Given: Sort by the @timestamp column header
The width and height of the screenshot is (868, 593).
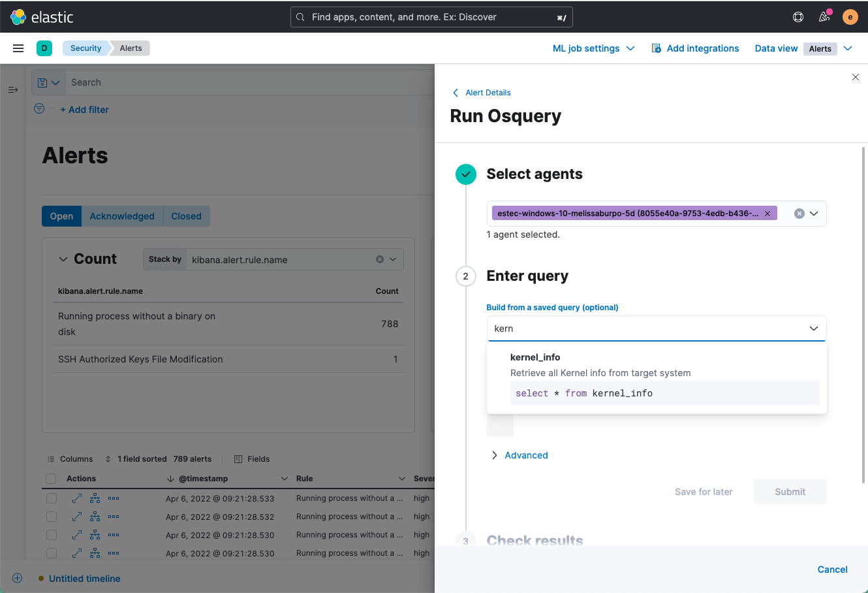Looking at the screenshot, I should click(x=203, y=479).
